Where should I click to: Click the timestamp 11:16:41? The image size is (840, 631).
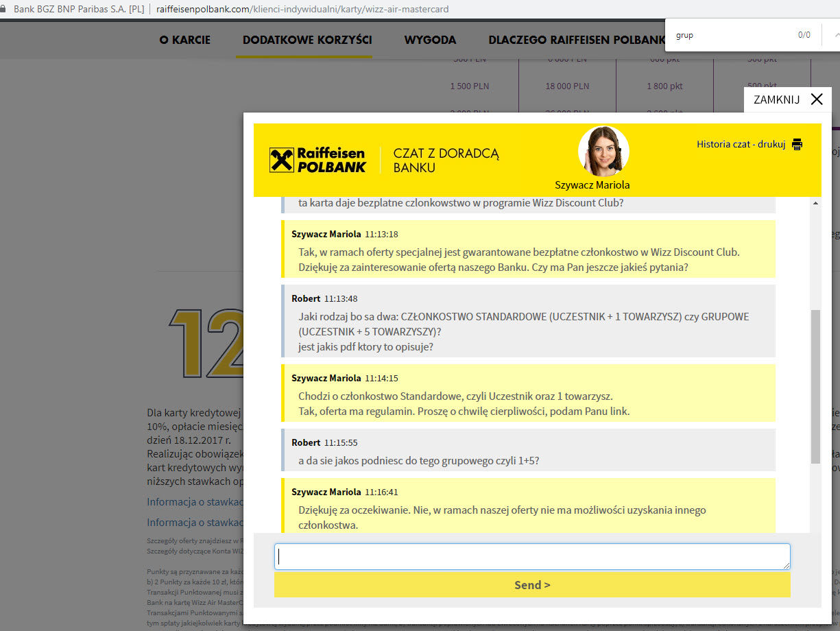click(381, 492)
